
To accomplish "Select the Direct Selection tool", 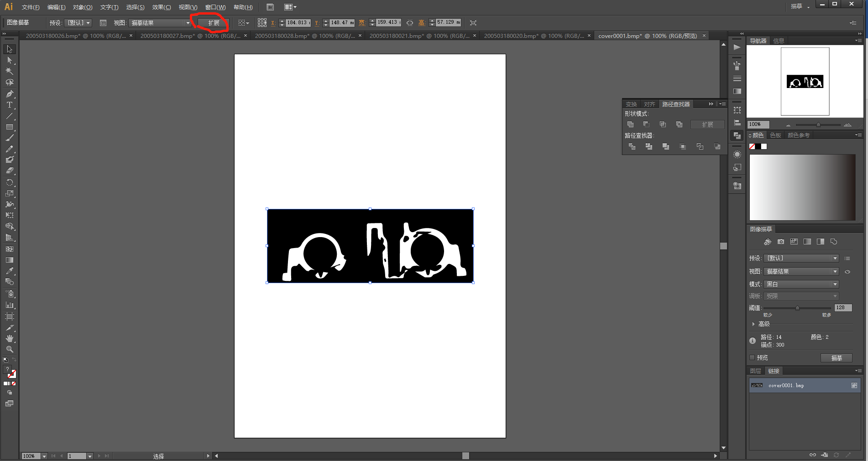I will pos(10,60).
